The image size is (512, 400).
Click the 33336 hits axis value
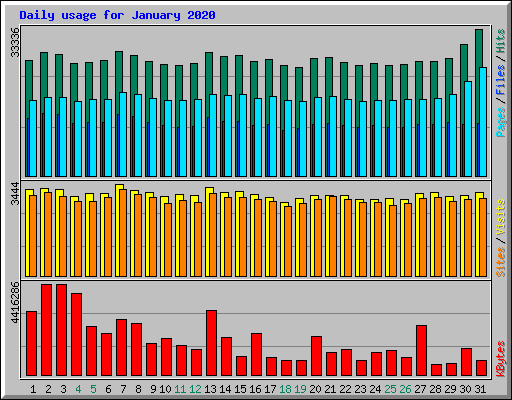click(15, 42)
